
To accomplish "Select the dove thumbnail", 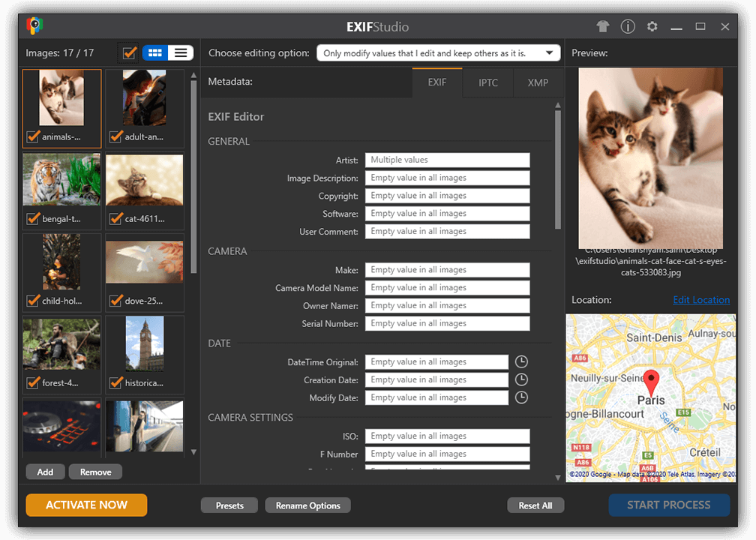I will click(x=144, y=262).
